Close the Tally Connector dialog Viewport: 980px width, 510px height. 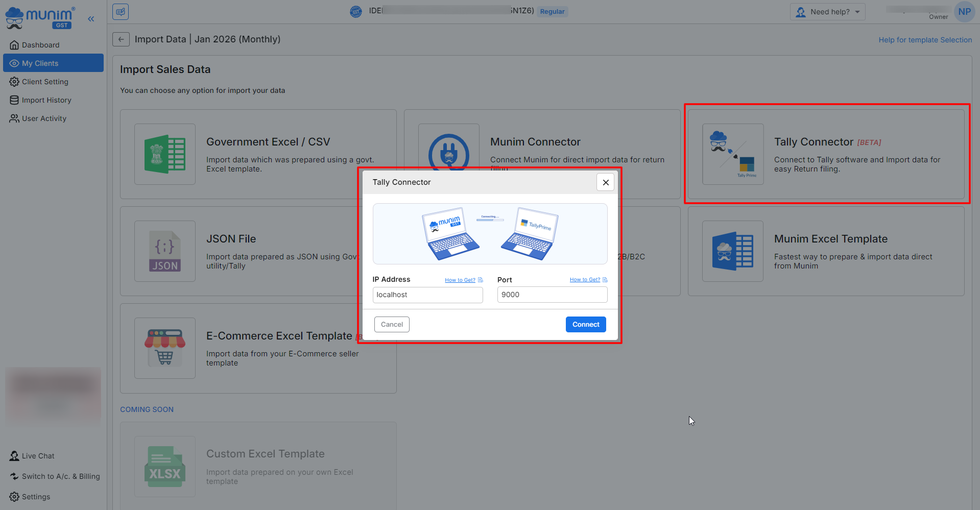[x=605, y=182]
